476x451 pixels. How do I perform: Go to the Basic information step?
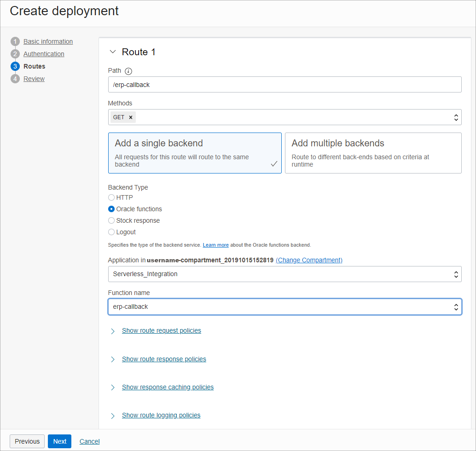coord(48,41)
